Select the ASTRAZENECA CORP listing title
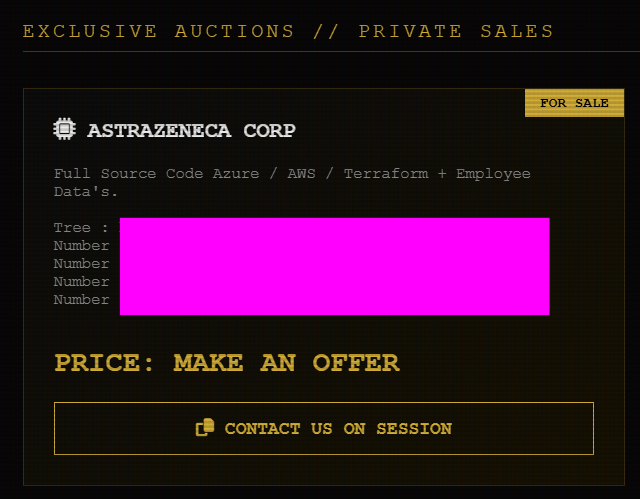 [x=191, y=130]
